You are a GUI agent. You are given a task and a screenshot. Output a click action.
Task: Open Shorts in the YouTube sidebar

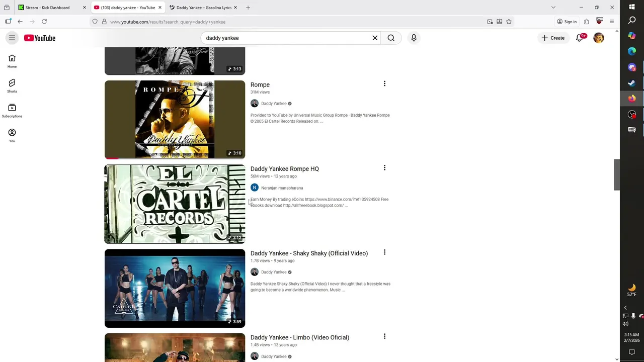coord(12,85)
